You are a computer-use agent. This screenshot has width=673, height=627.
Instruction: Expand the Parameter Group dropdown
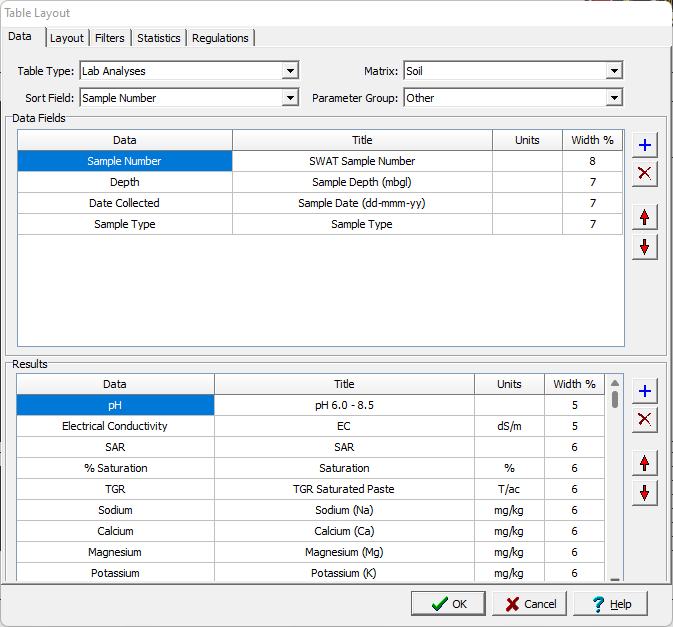click(x=614, y=98)
